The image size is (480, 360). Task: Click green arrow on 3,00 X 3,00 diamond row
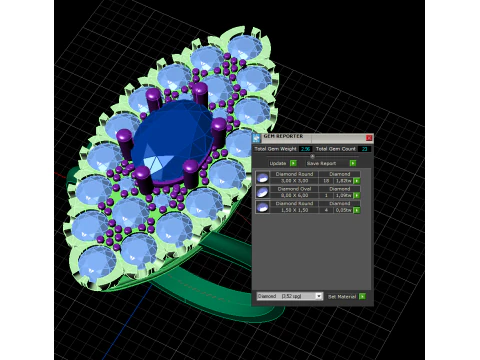(x=357, y=181)
